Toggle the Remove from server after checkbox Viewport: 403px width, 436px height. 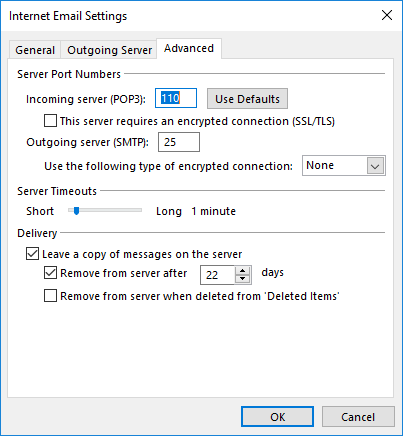tap(50, 273)
